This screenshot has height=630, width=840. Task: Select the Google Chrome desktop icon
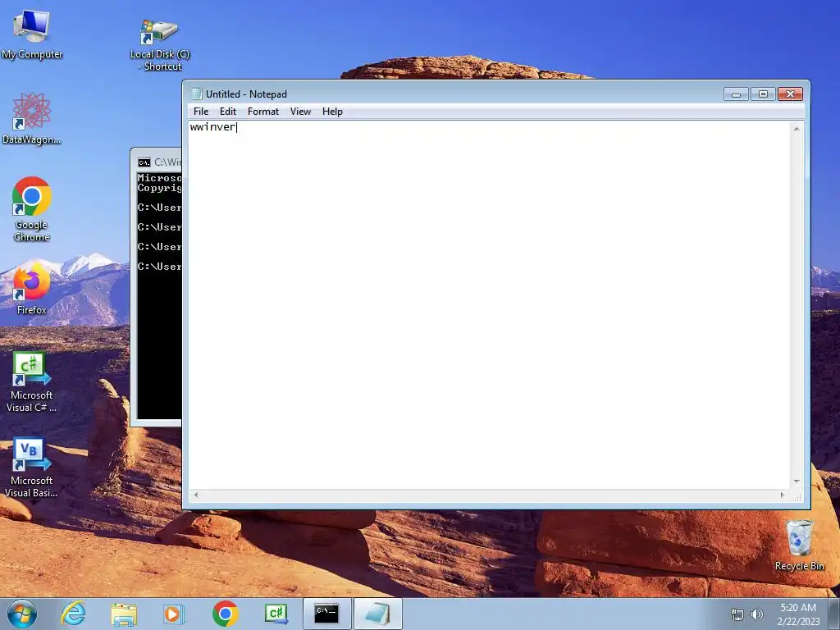coord(32,209)
